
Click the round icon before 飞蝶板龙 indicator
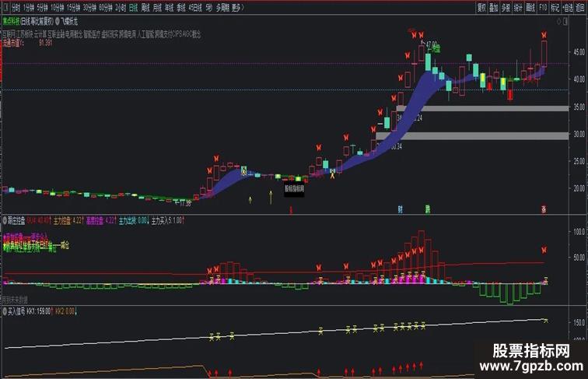pos(58,21)
